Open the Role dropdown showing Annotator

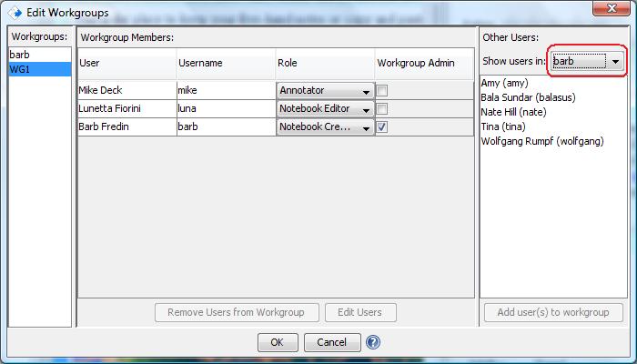325,91
